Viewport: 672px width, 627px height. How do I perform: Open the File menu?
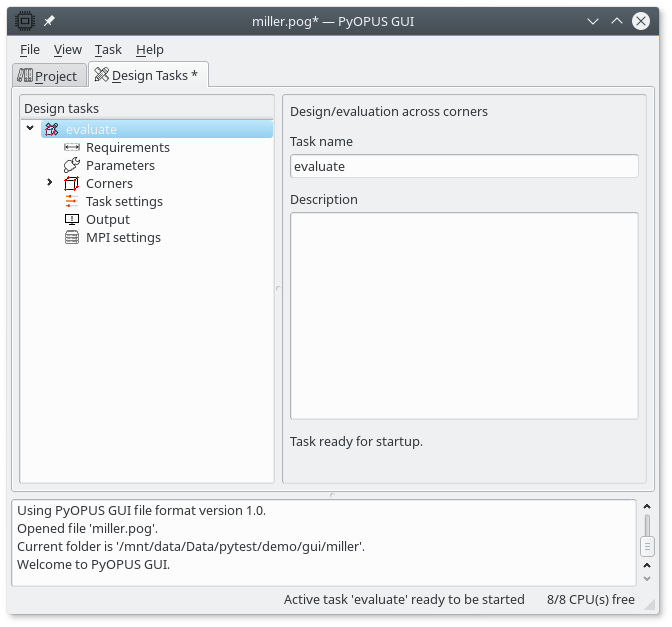(30, 49)
